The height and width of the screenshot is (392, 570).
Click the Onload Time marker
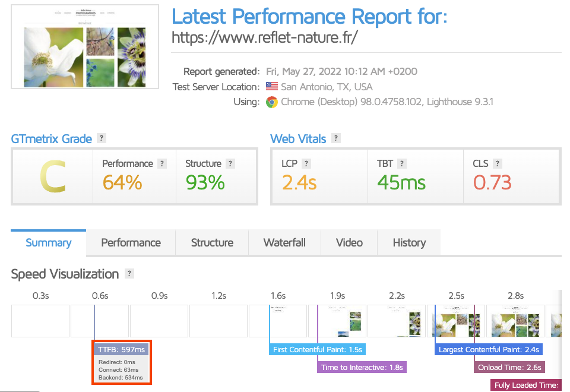509,367
